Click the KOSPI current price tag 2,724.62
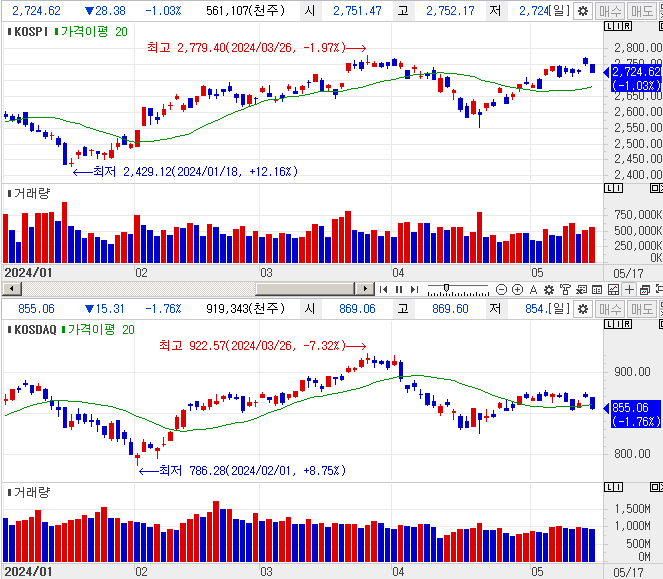663x579 pixels. 636,78
